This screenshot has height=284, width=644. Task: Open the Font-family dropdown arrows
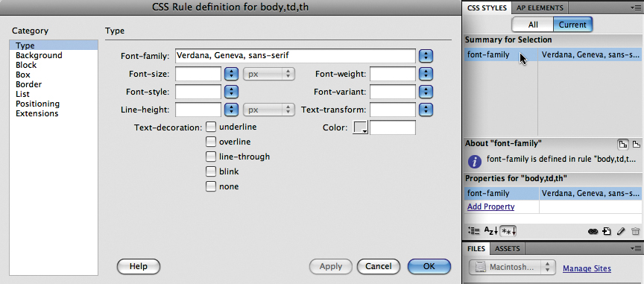(426, 55)
